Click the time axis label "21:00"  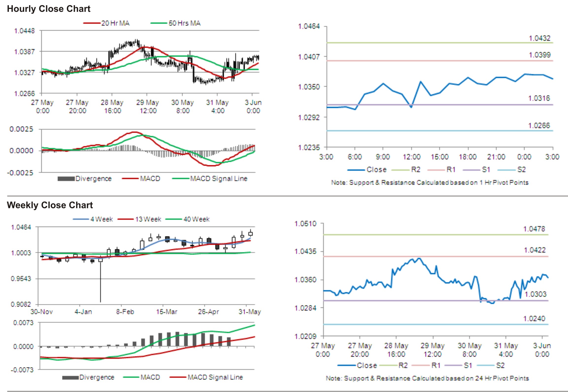click(496, 157)
